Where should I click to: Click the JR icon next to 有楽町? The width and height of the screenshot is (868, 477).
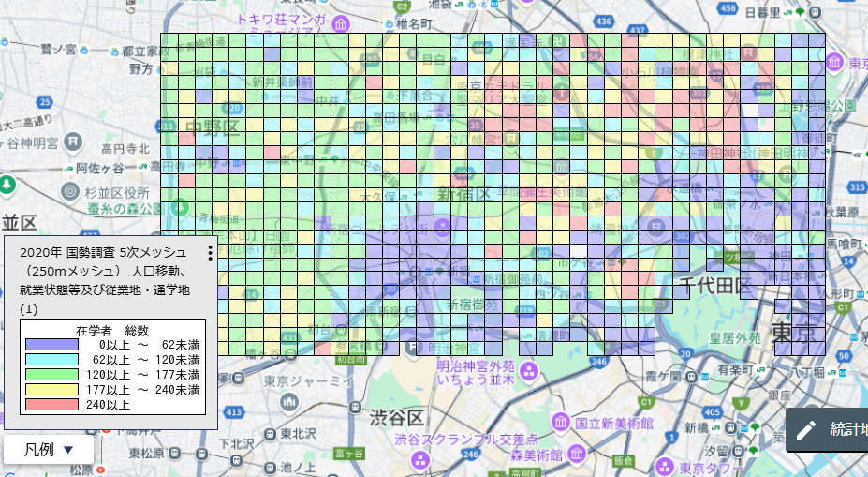tap(760, 369)
